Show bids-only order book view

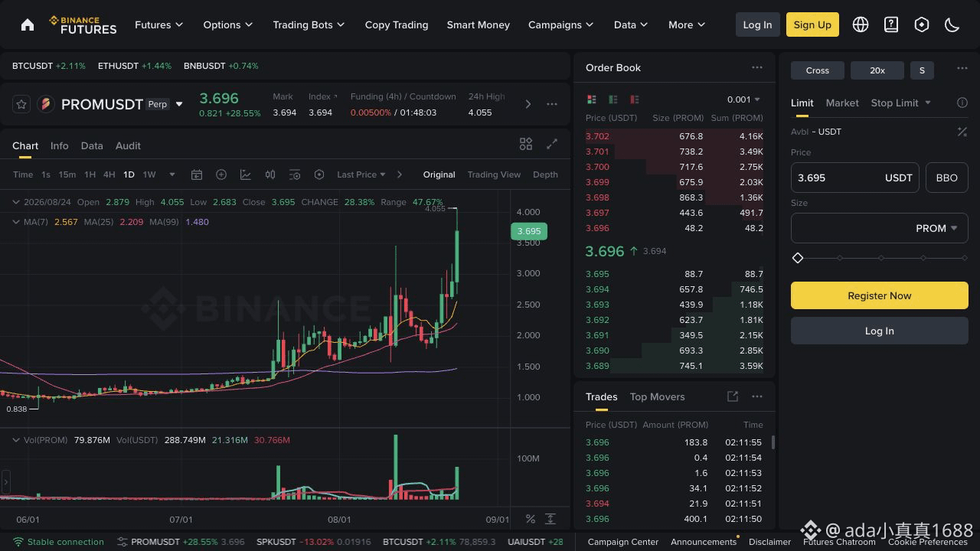[612, 99]
